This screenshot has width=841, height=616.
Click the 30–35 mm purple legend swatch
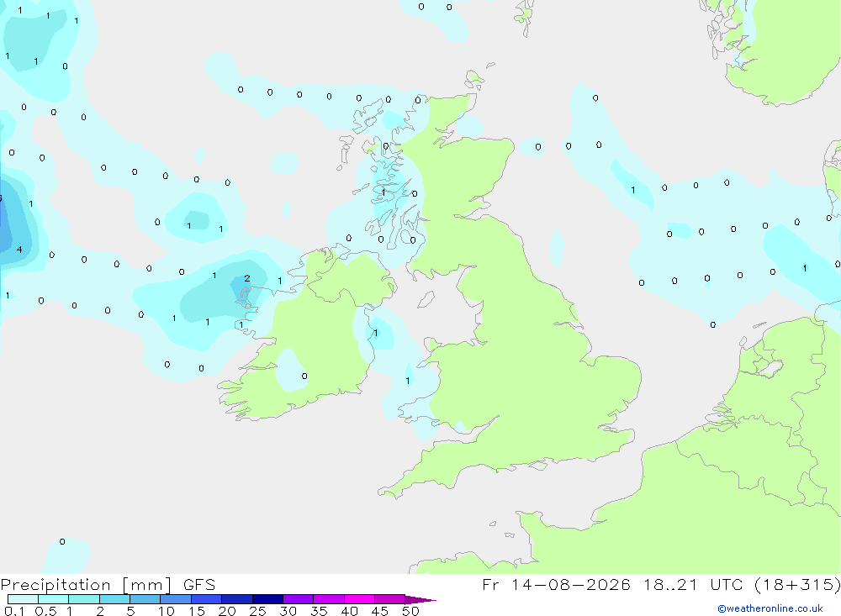point(298,599)
